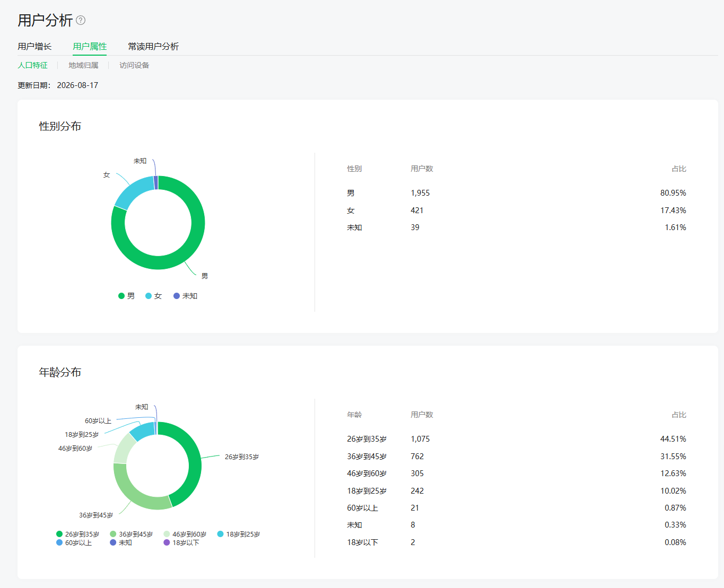The image size is (724, 588).
Task: Switch to the 地域归属 sub-tab
Action: pyautogui.click(x=83, y=65)
